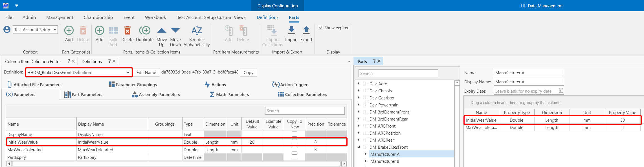The height and width of the screenshot is (167, 644).
Task: Click the Move Down arrow icon
Action: click(x=175, y=30)
